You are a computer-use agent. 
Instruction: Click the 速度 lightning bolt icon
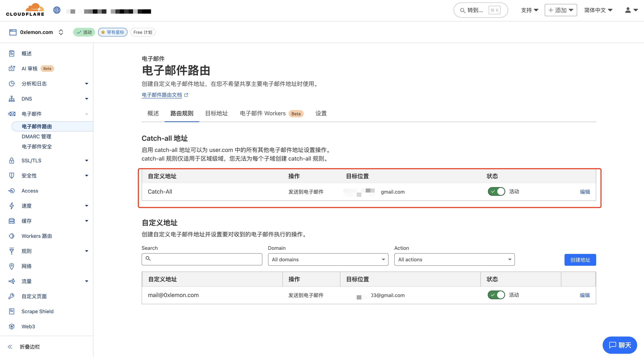tap(12, 206)
